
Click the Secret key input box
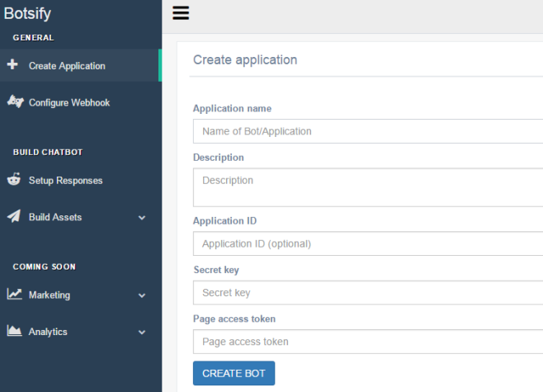pos(367,293)
